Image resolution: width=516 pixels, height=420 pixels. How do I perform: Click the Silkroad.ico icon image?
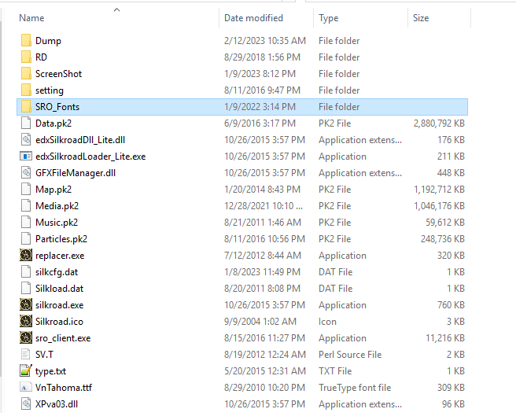[x=26, y=321]
